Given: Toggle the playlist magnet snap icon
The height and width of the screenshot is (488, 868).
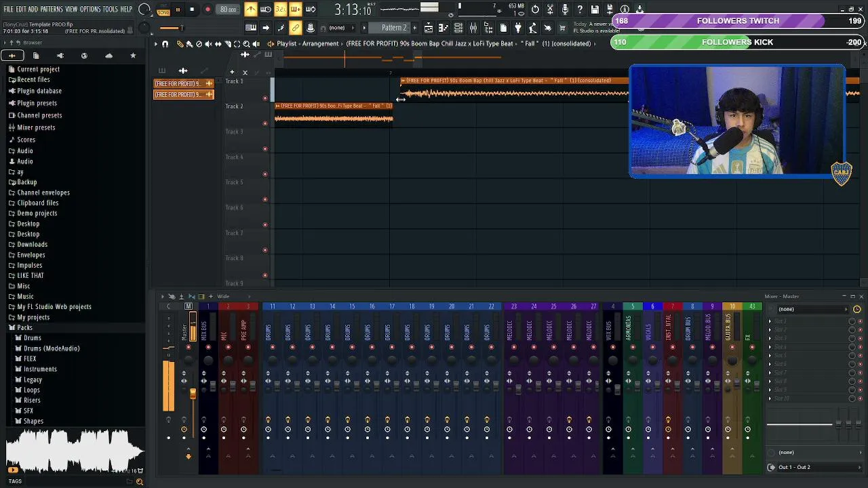Looking at the screenshot, I should pyautogui.click(x=165, y=43).
